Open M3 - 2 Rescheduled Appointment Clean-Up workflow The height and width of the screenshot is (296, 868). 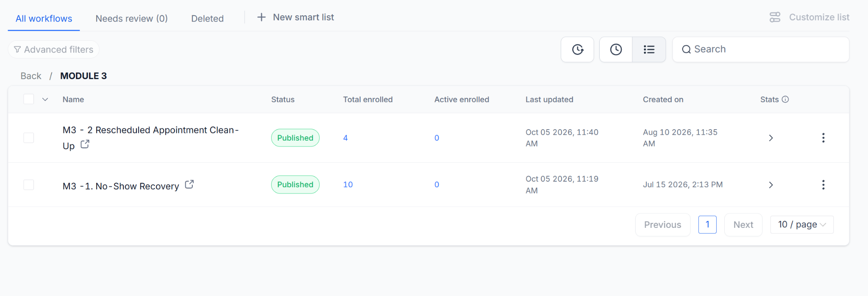tap(150, 138)
